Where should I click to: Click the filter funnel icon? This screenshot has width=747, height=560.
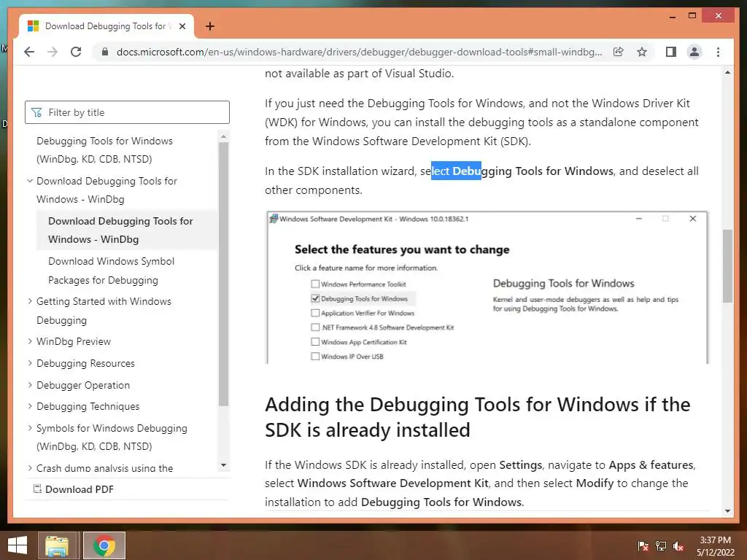[36, 112]
